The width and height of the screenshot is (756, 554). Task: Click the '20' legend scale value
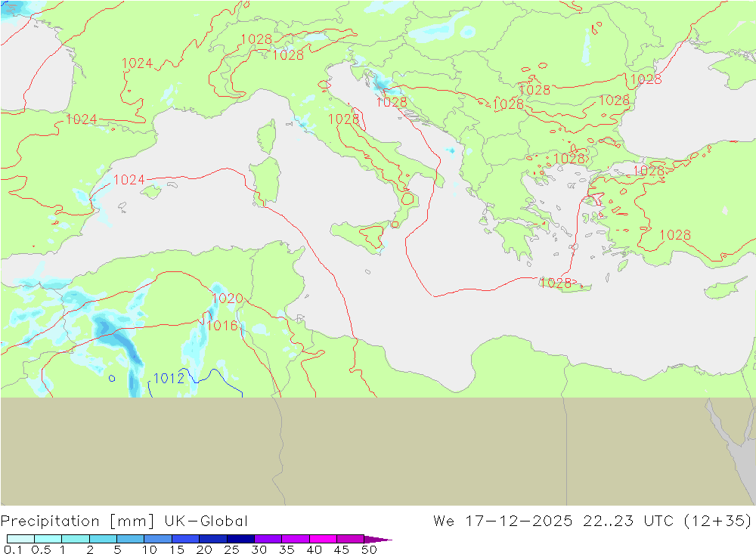(204, 549)
